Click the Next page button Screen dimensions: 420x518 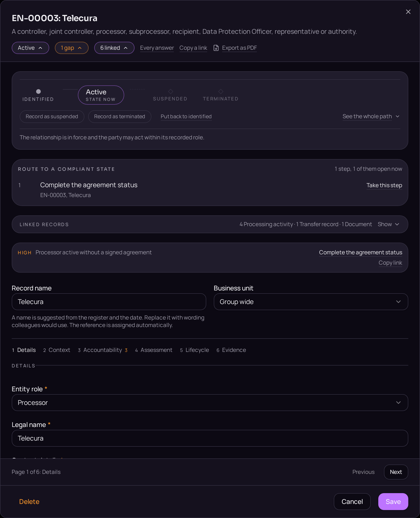396,472
